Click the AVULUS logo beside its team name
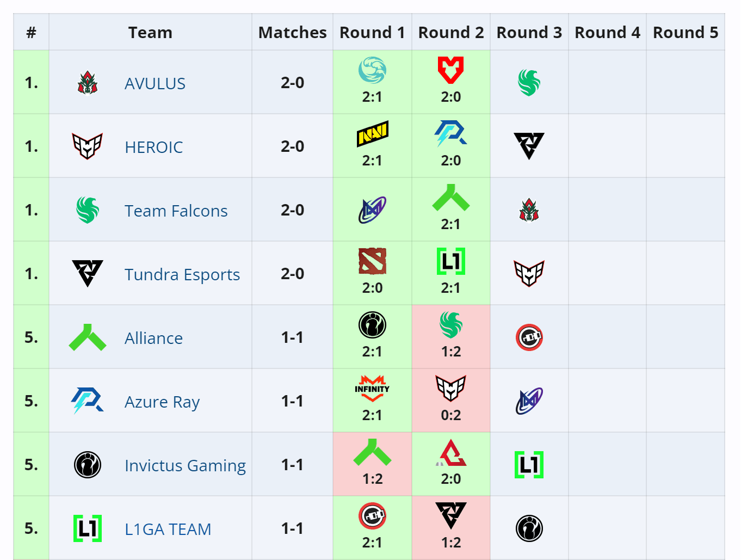The image size is (741, 560). (88, 83)
